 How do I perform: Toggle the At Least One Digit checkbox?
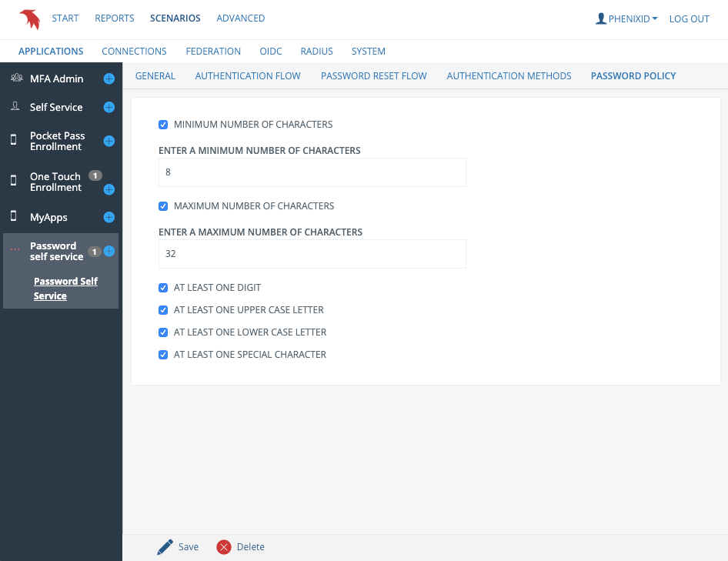tap(163, 288)
